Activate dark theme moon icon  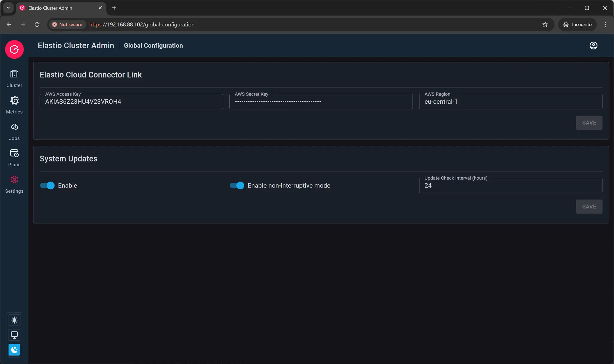coord(14,350)
